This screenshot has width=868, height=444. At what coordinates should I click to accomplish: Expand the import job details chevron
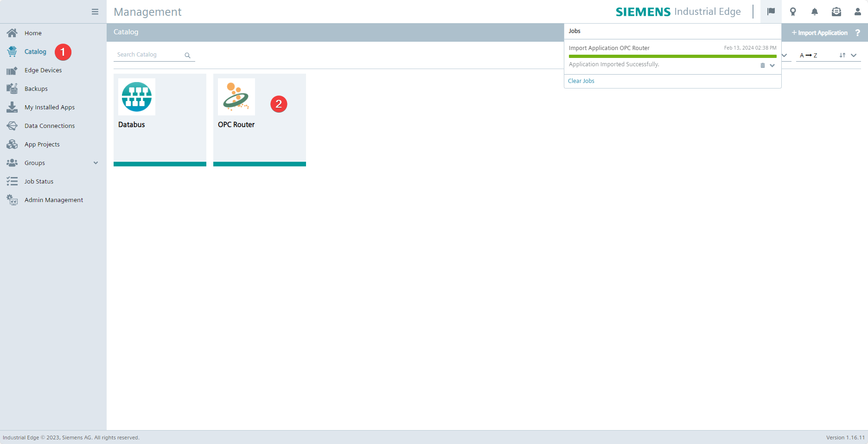tap(772, 65)
